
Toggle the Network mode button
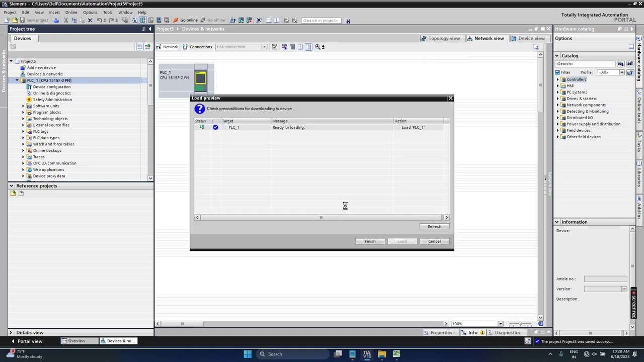coord(167,47)
